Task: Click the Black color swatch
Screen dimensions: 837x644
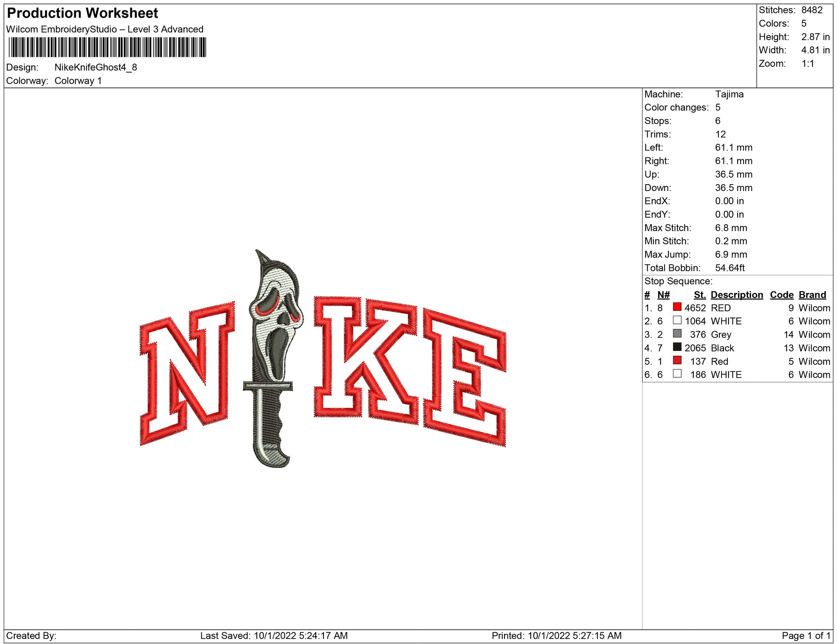Action: click(677, 347)
